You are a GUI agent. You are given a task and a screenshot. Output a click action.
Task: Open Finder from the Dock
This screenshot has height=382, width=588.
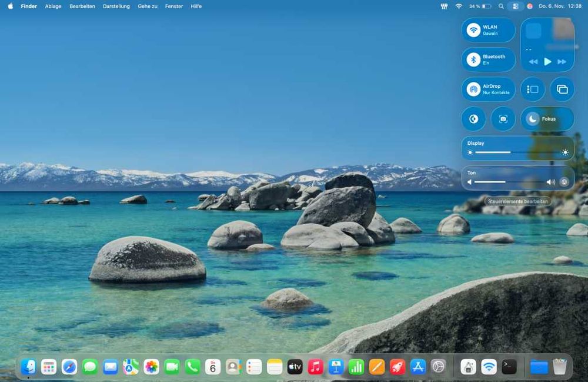[28, 367]
